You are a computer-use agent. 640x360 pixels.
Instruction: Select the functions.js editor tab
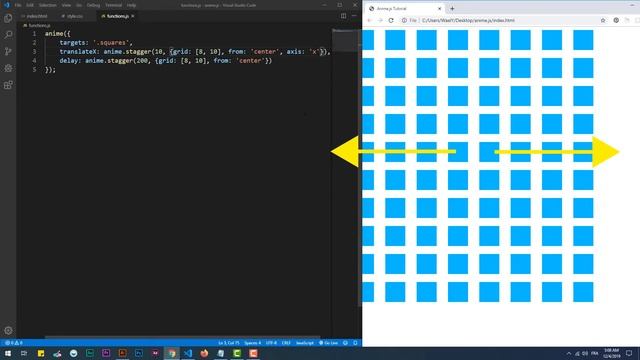click(118, 16)
